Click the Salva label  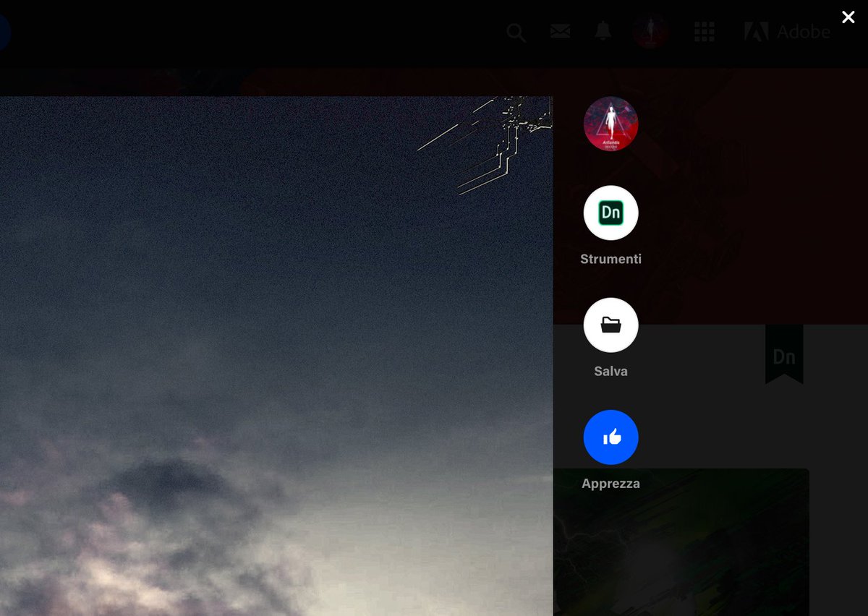tap(610, 371)
